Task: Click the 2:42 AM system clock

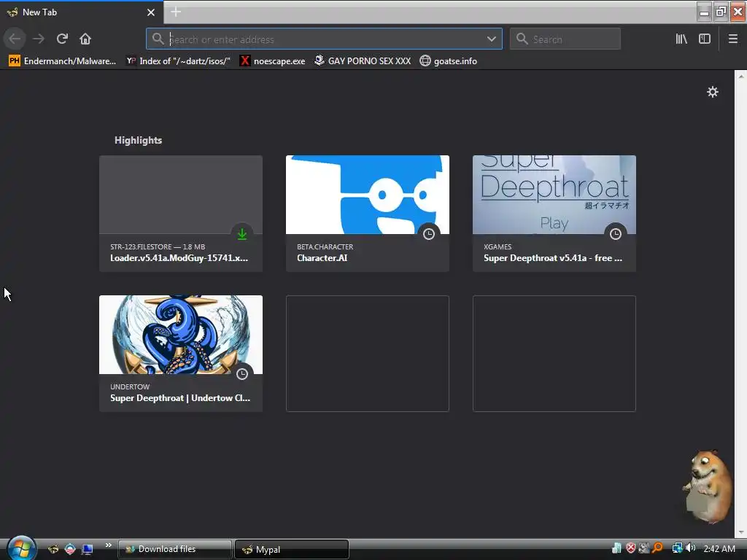Action: 719,548
